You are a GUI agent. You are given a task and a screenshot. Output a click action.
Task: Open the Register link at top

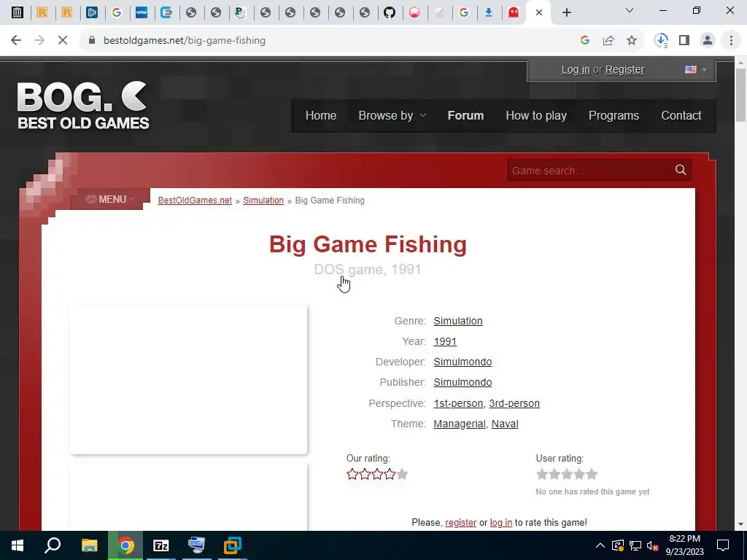click(624, 69)
